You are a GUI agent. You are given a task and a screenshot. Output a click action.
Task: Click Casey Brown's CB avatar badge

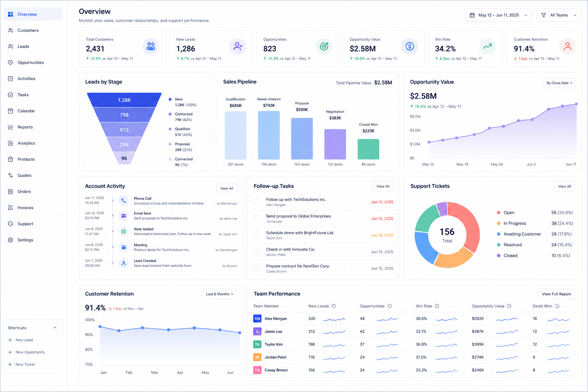point(257,370)
